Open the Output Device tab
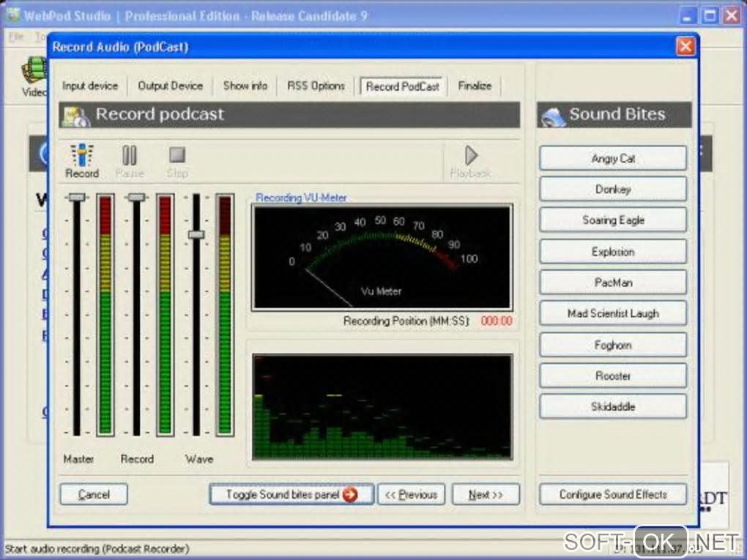747x560 pixels. coord(170,86)
